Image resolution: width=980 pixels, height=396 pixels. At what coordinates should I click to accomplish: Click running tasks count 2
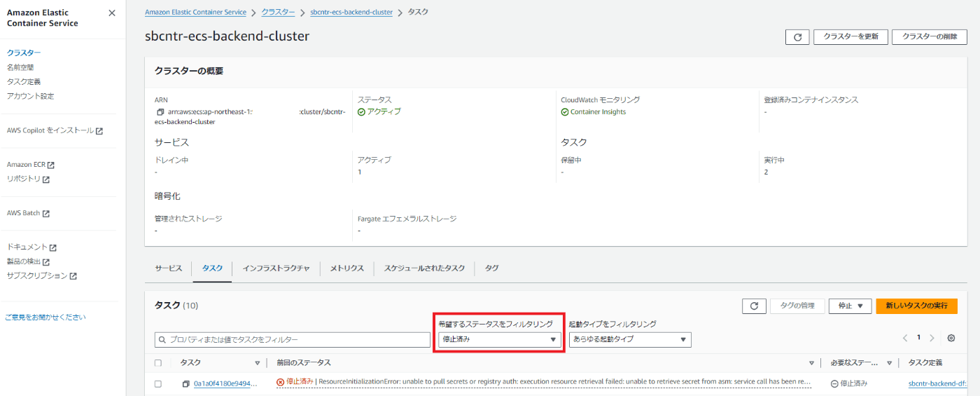pos(766,172)
